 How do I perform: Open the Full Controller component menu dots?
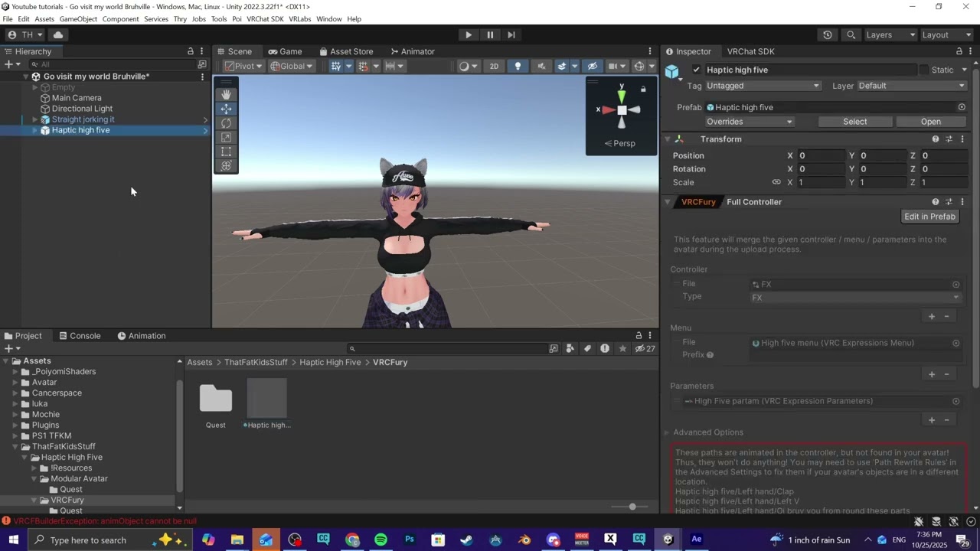[x=962, y=202]
